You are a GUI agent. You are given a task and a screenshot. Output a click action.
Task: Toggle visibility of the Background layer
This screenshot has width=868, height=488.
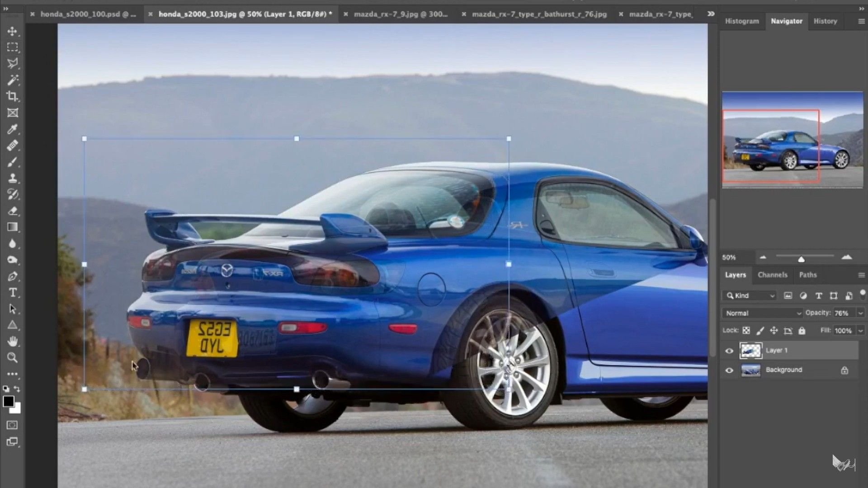(729, 370)
